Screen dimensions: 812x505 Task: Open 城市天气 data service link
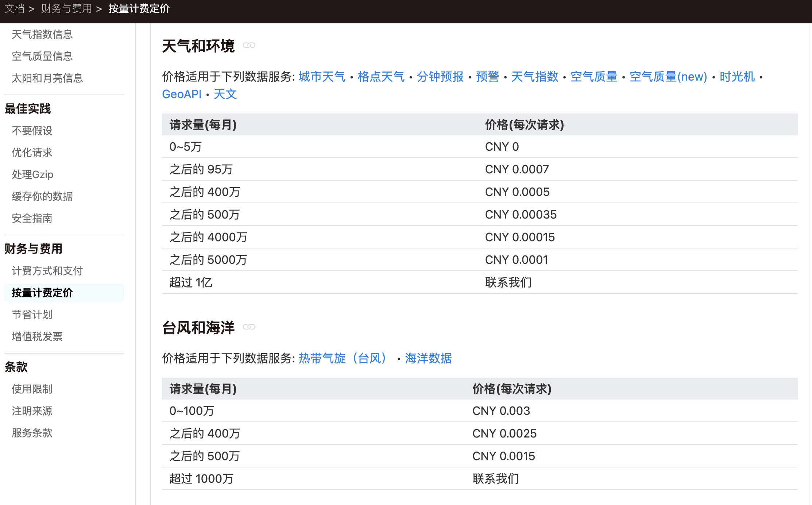coord(322,77)
